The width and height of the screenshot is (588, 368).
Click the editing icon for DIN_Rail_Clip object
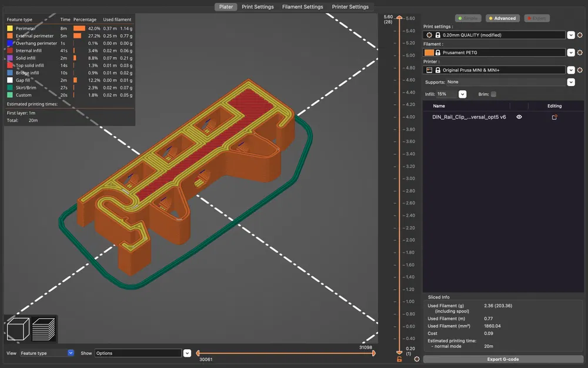click(x=554, y=117)
